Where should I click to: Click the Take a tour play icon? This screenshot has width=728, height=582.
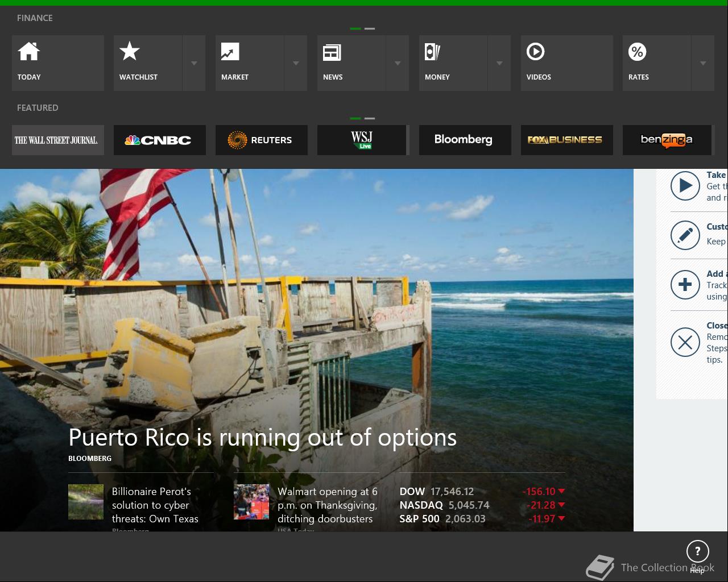[x=685, y=186]
